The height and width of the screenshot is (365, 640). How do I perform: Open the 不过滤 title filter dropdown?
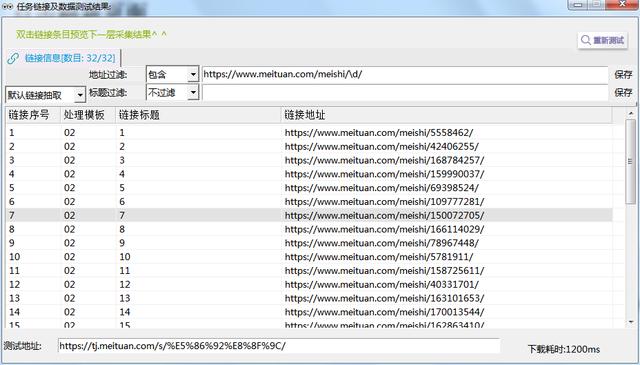(x=193, y=93)
